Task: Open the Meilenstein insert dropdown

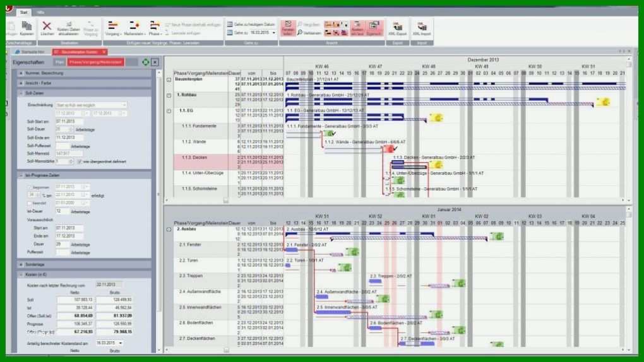Action: 134,28
